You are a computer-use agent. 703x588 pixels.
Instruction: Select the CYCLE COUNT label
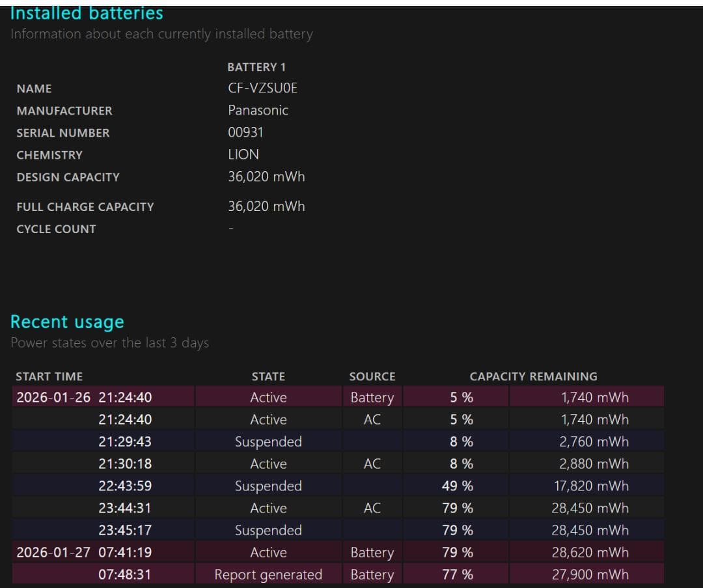(56, 229)
